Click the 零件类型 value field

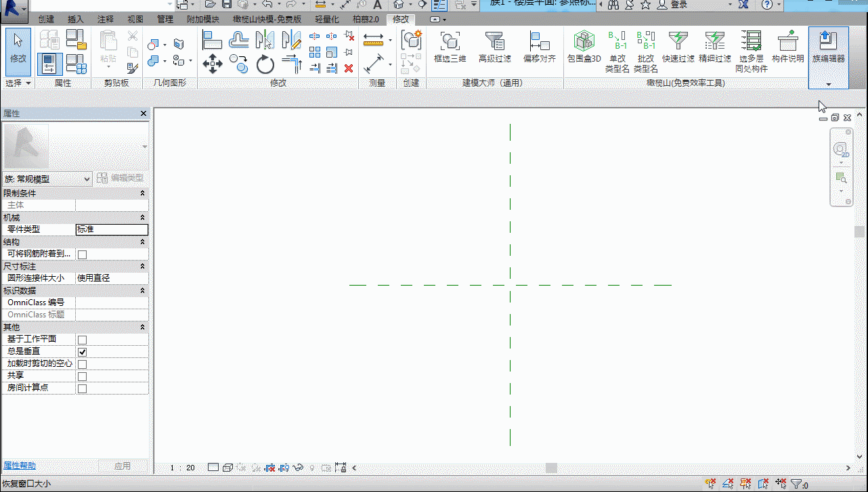[112, 229]
